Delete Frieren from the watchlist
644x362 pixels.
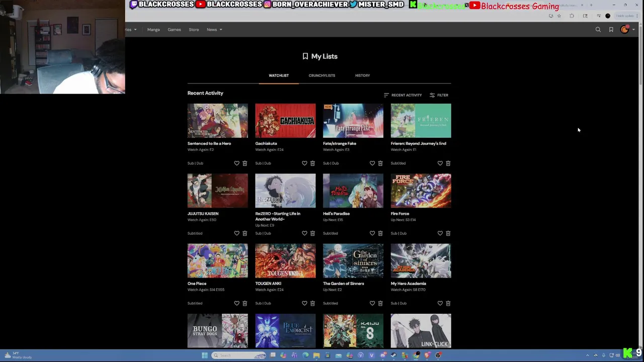click(x=448, y=163)
